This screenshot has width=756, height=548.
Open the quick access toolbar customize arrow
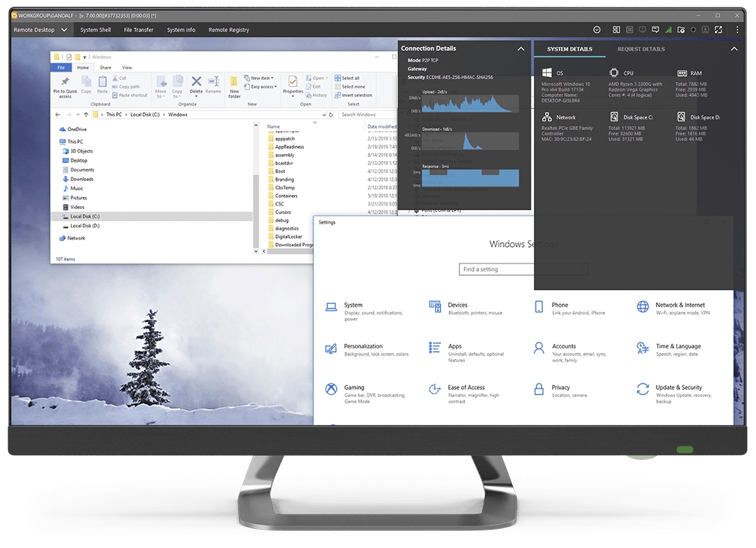(x=85, y=57)
